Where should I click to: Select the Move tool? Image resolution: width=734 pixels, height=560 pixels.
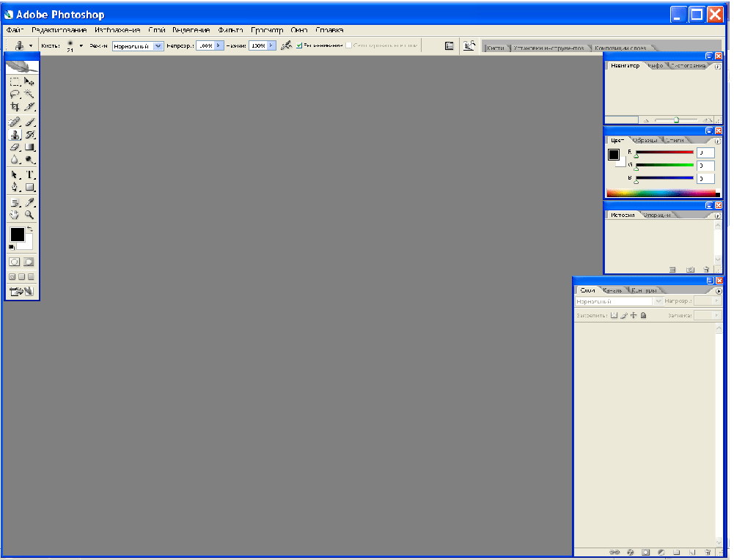[x=29, y=81]
